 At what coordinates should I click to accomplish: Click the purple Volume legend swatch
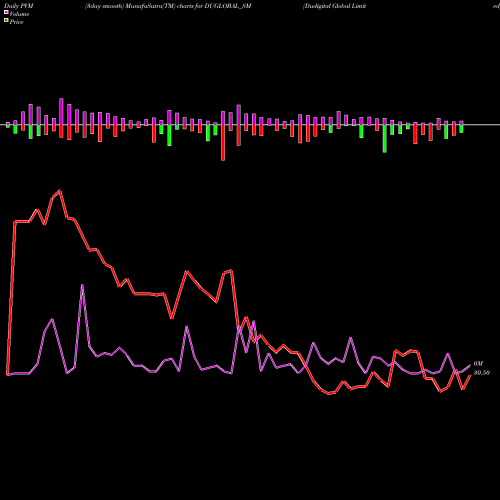6,12
